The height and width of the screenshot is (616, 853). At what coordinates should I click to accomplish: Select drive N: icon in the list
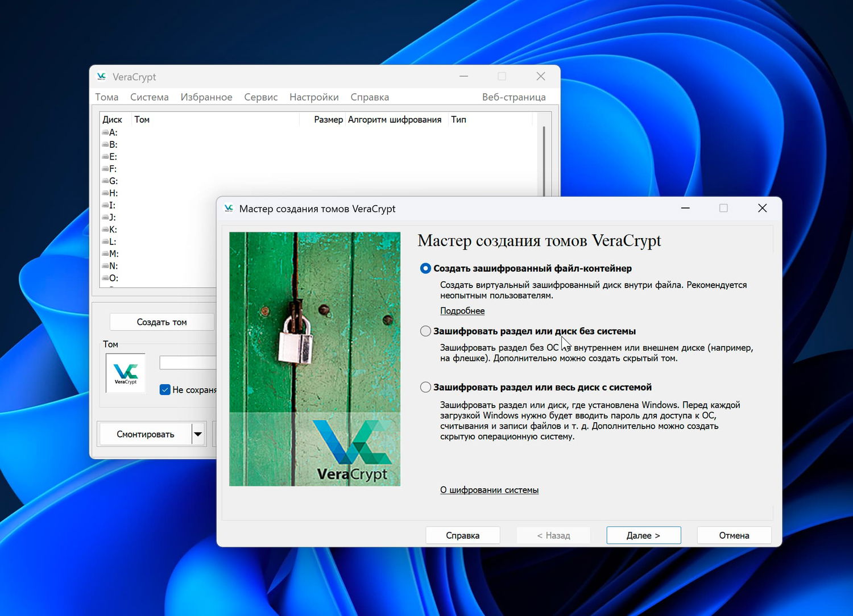tap(105, 266)
